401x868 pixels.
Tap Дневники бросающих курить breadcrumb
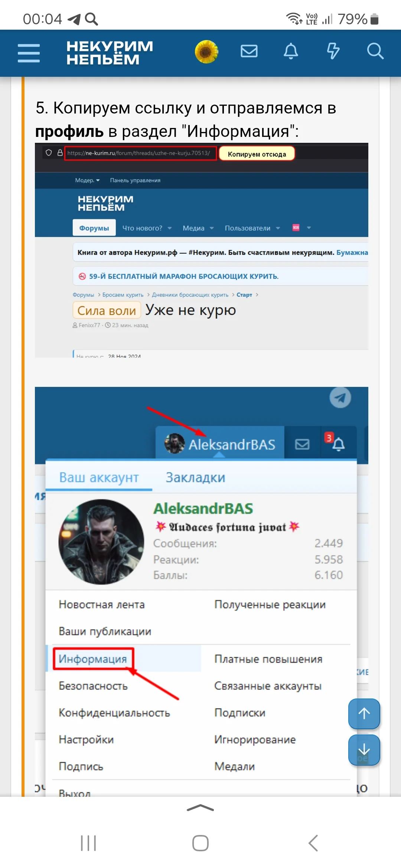tap(190, 295)
